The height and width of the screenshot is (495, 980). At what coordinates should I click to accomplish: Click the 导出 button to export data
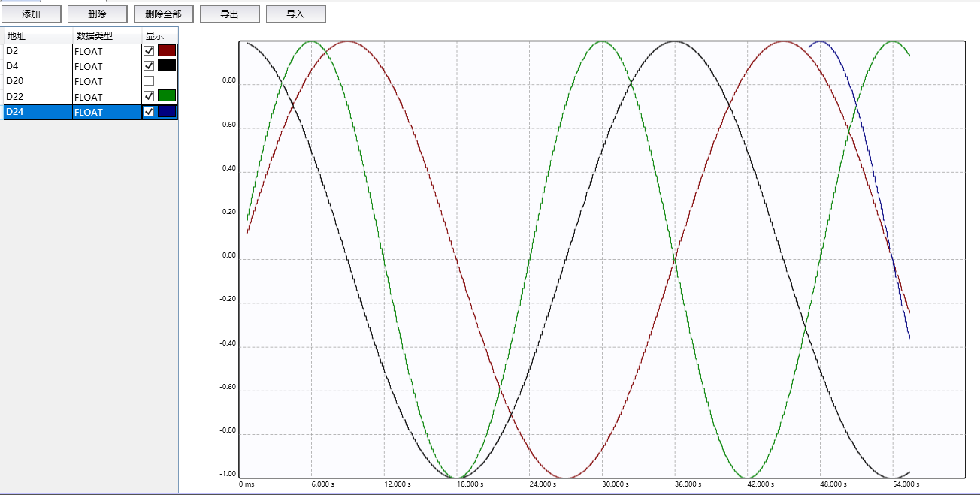pos(229,14)
